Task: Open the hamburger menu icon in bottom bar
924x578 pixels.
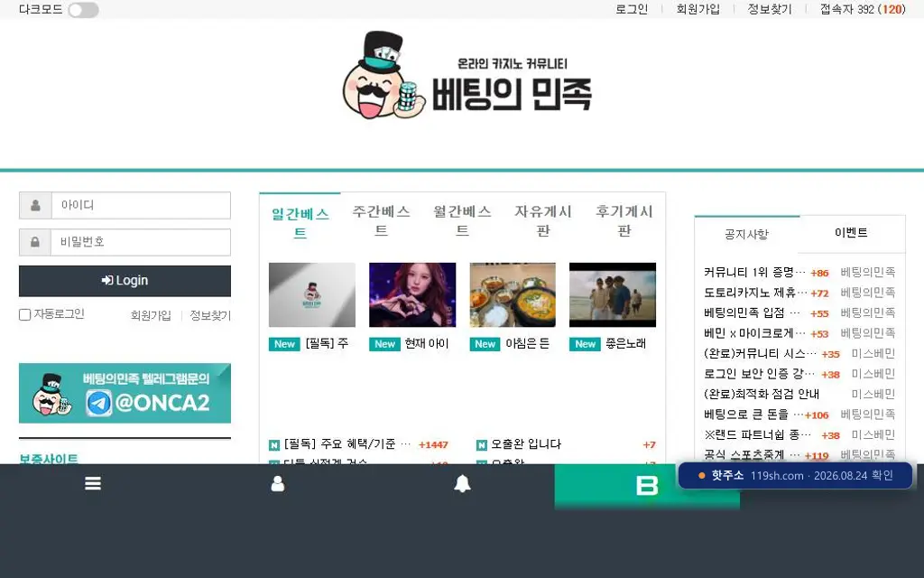Action: 93,484
